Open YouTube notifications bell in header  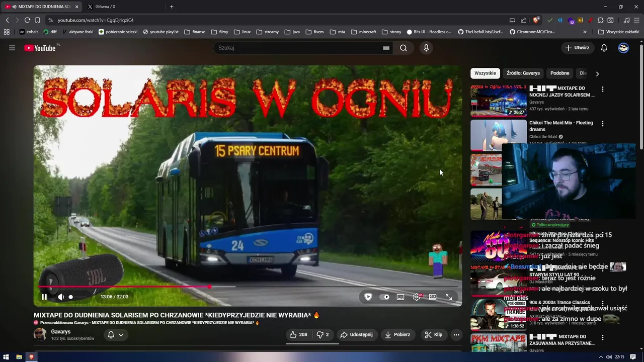coord(604,48)
